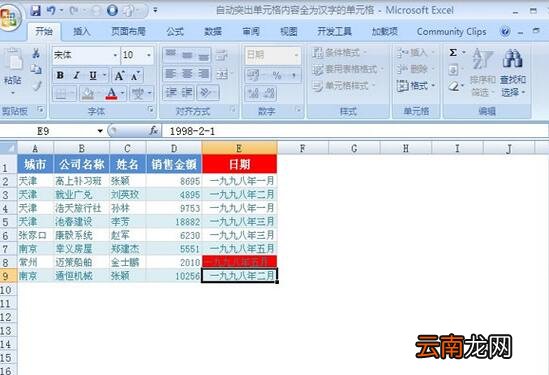Expand the 字体 group dialog launcher
549x375 pixels.
tap(151, 110)
